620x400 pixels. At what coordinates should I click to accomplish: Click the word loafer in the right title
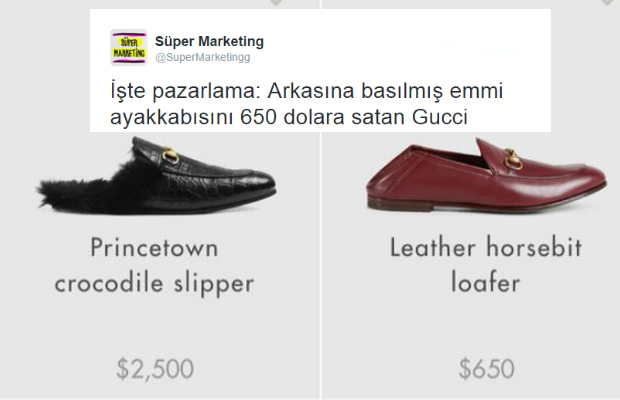coord(486,282)
